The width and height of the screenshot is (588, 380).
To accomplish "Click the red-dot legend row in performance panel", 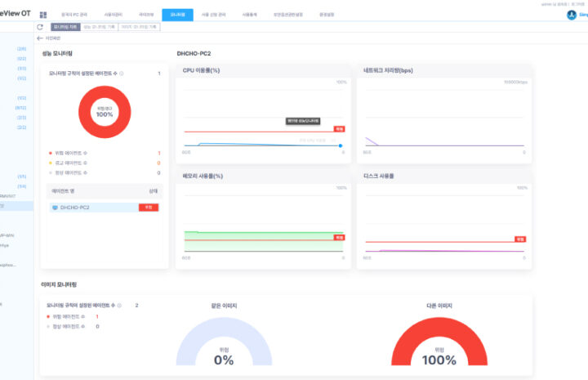I will tap(105, 153).
